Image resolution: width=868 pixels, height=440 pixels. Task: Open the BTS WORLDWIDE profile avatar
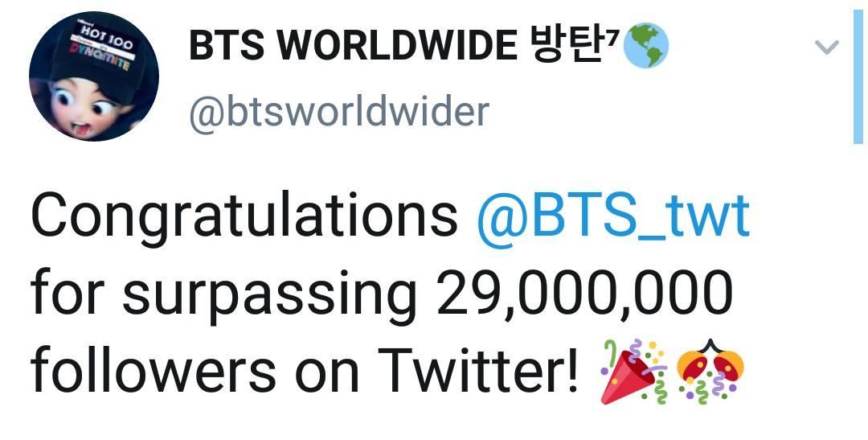tap(93, 76)
